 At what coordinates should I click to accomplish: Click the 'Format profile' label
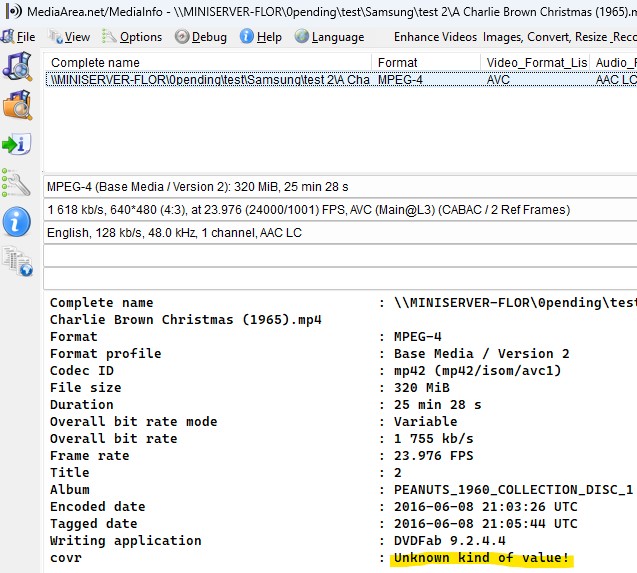[106, 354]
